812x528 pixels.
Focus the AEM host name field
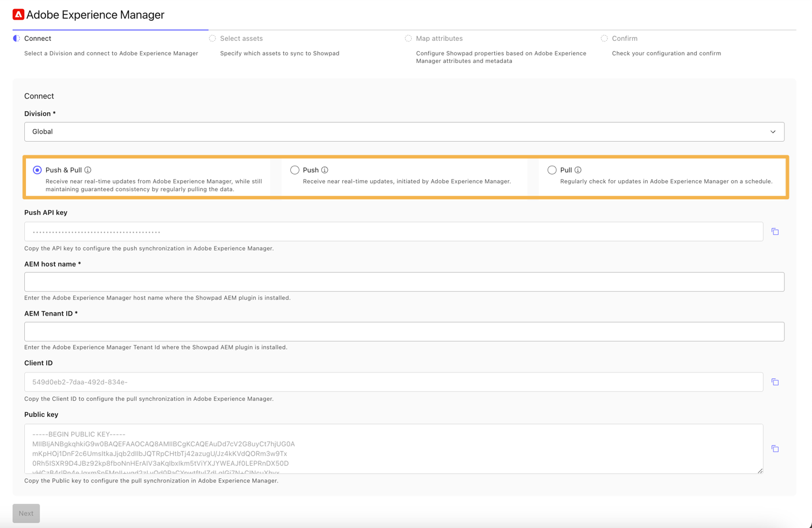(404, 282)
